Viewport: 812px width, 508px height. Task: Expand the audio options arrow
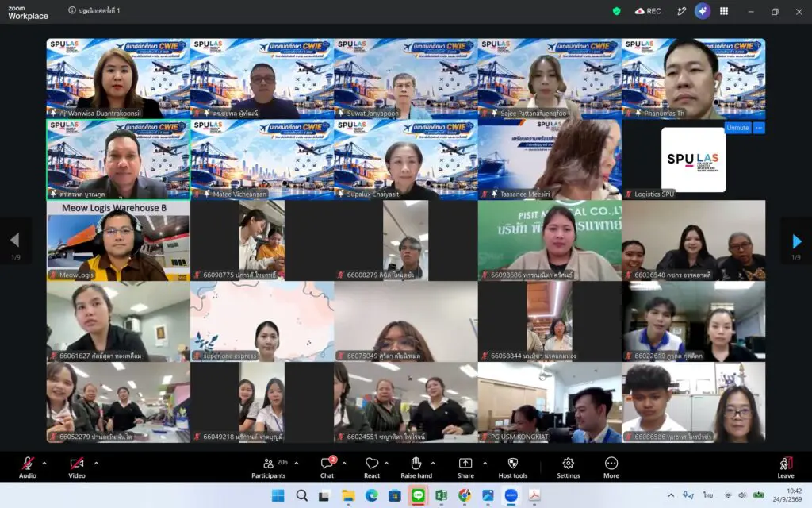(x=44, y=463)
